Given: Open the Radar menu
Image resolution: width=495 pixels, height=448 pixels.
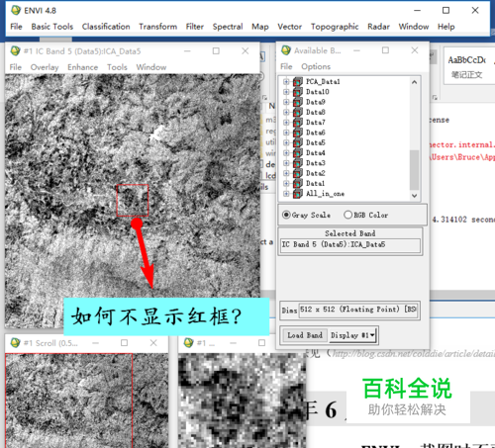Looking at the screenshot, I should (378, 27).
